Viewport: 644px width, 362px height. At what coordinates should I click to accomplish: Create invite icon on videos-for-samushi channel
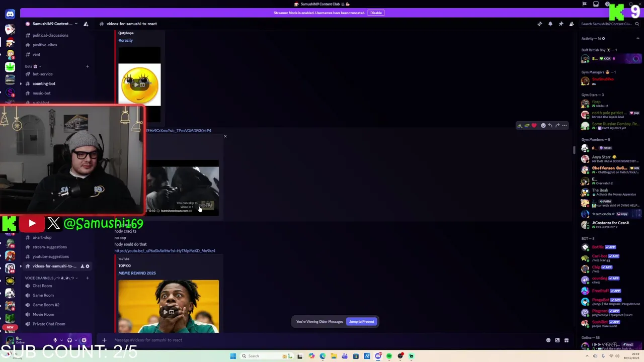tap(82, 266)
